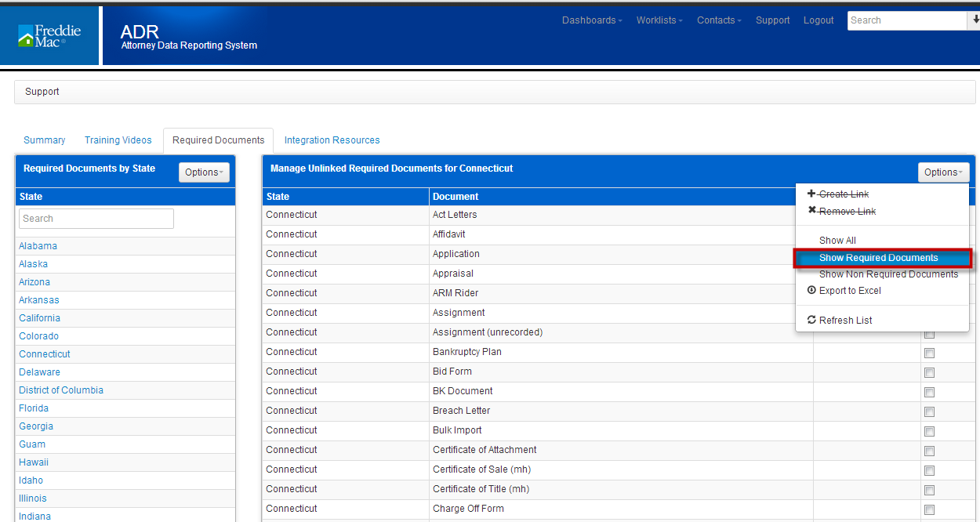980x522 pixels.
Task: Check the Certificate of Title (mh) checkbox
Action: point(929,490)
